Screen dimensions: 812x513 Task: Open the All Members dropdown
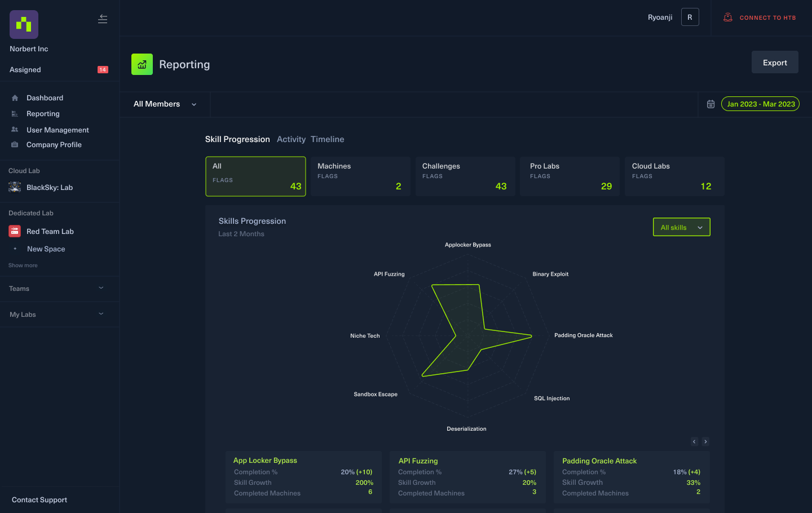click(x=165, y=104)
